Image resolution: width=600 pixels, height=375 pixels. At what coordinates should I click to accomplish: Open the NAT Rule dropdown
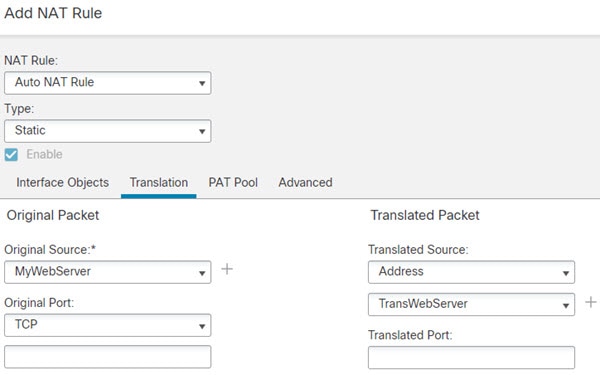tap(108, 83)
